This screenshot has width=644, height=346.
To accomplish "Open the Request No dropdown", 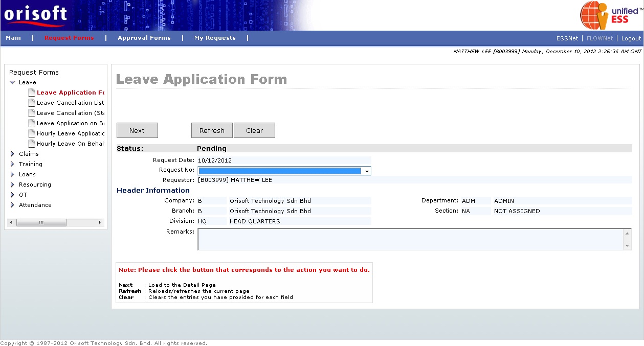I will point(367,171).
